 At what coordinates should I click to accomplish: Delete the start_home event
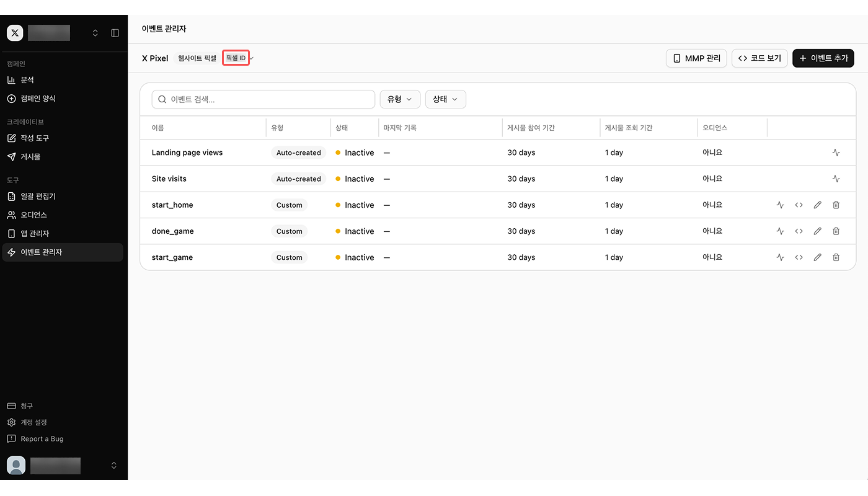pyautogui.click(x=836, y=205)
